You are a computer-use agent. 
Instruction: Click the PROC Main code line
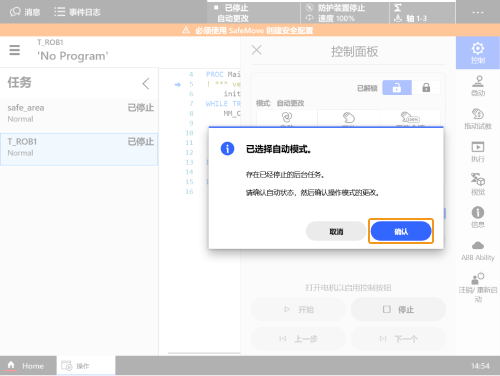tap(223, 74)
